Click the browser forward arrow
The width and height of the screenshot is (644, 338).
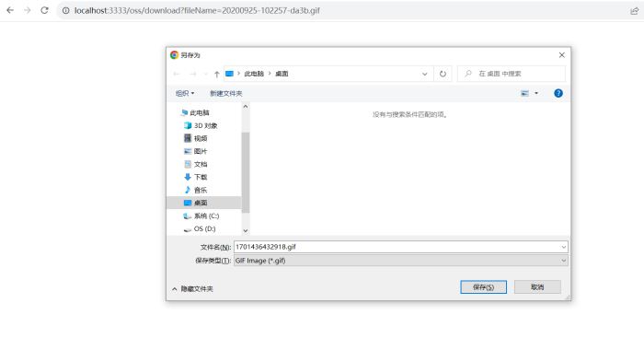[x=27, y=10]
